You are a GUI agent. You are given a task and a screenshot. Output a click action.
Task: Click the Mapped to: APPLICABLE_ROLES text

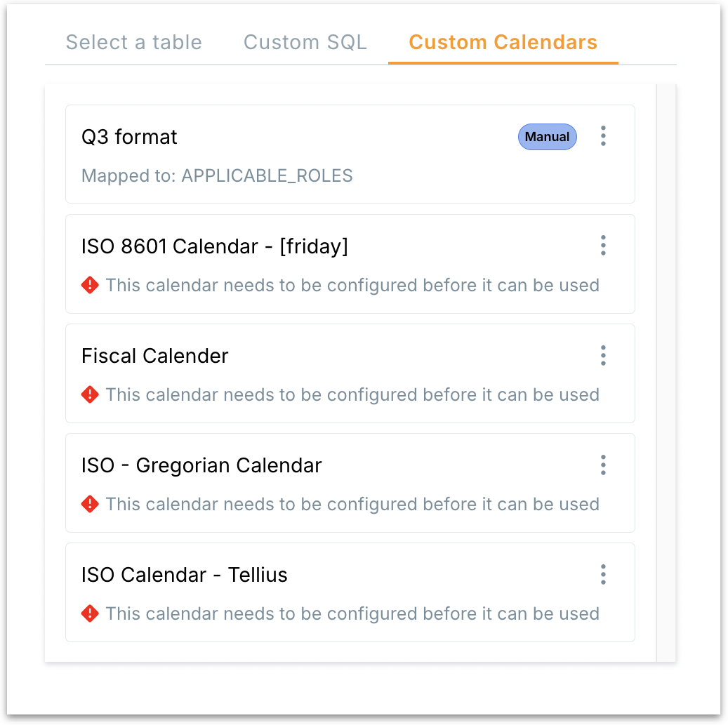(217, 175)
